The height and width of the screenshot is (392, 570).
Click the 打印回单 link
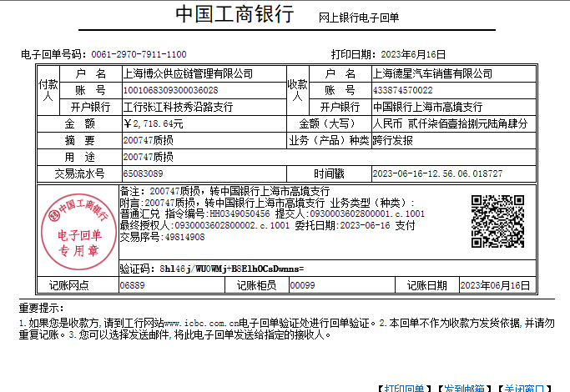pos(406,387)
